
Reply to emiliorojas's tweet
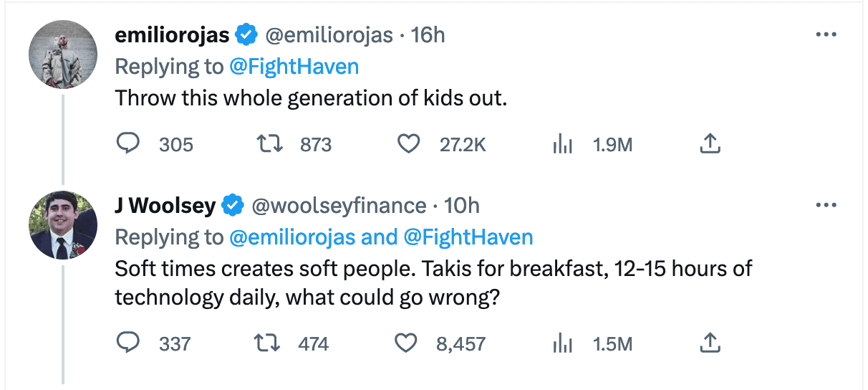127,145
